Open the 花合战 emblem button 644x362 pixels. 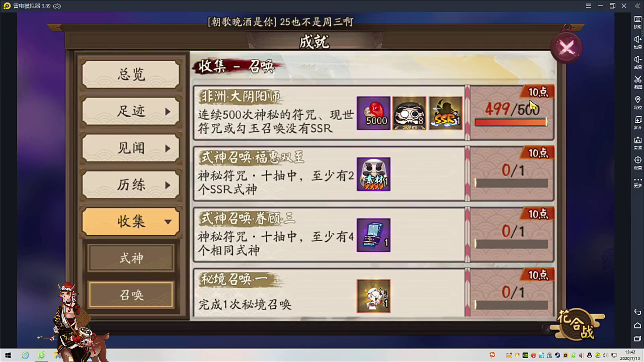pos(576,324)
